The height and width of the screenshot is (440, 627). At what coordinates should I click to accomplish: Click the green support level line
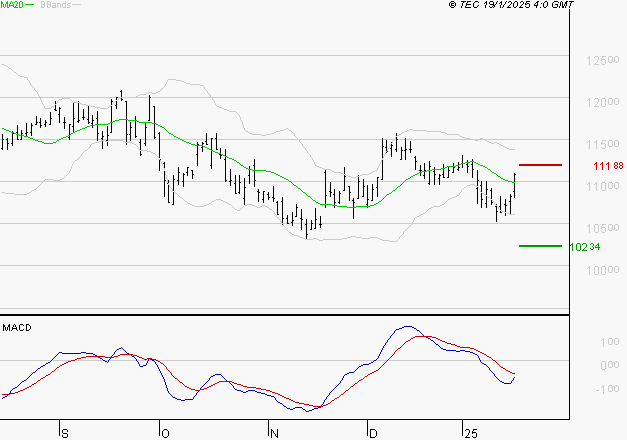pyautogui.click(x=540, y=246)
